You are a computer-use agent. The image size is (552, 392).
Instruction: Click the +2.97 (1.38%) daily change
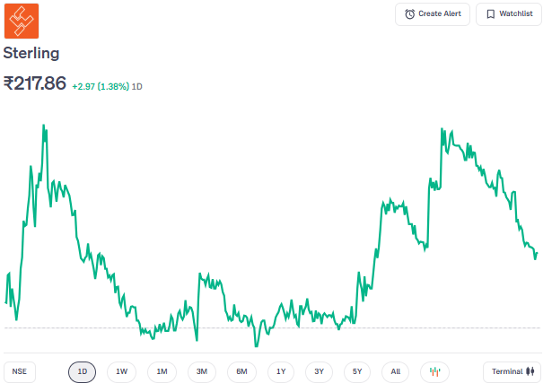107,86
